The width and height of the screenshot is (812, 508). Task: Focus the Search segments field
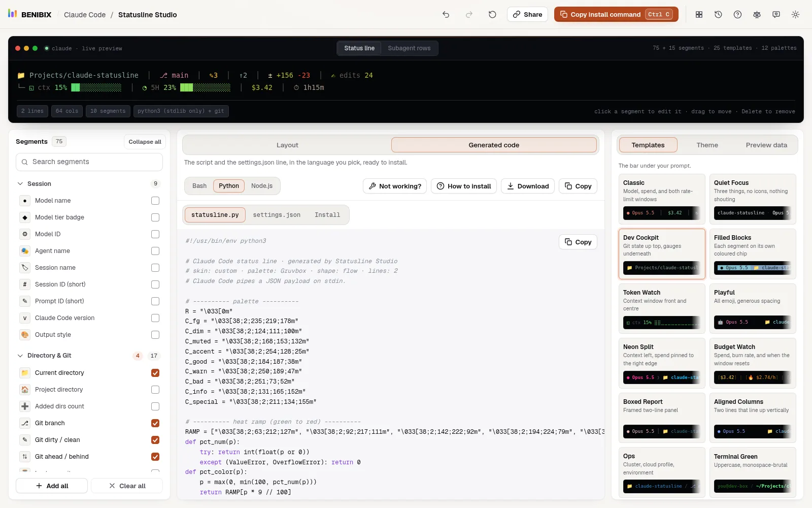tap(89, 162)
